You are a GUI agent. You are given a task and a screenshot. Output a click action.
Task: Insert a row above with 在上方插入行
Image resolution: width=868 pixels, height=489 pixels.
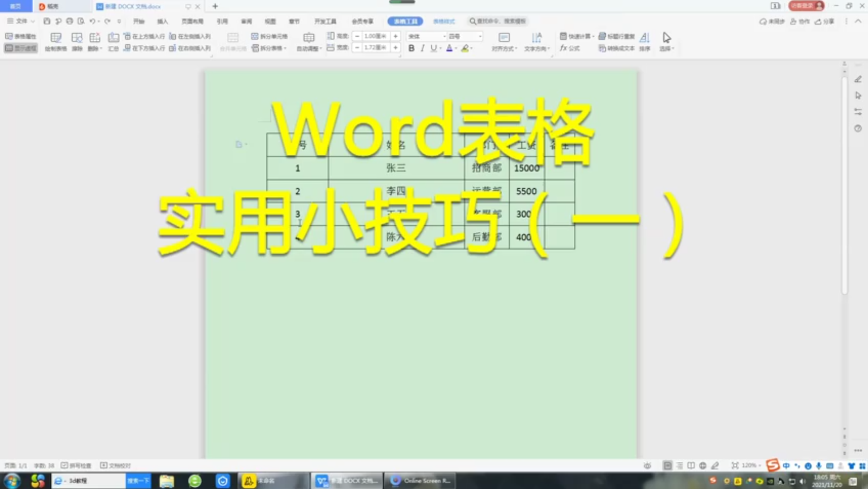145,36
